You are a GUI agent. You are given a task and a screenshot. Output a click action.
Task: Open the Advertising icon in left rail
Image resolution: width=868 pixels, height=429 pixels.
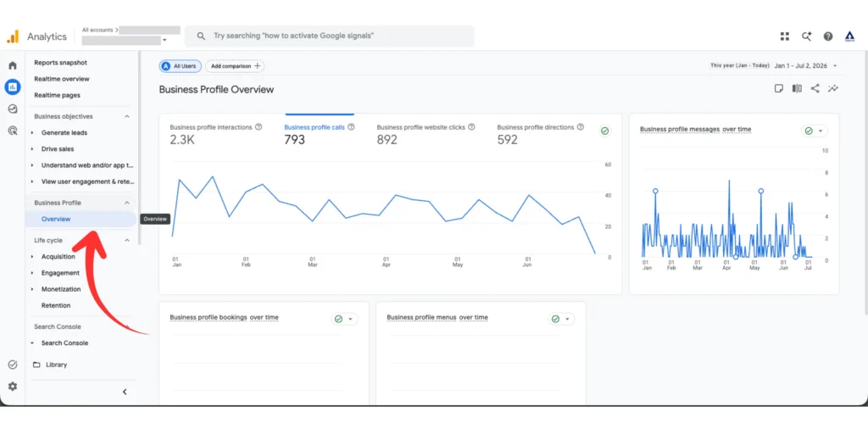pyautogui.click(x=13, y=131)
